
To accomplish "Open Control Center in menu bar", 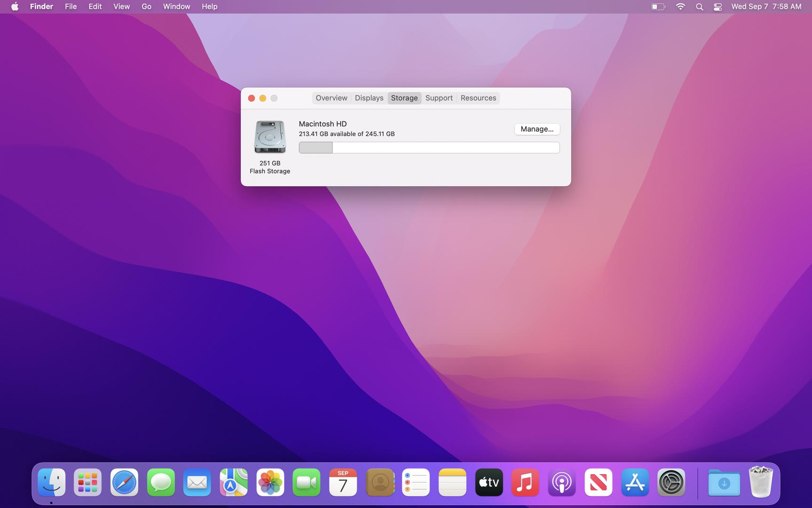I will coord(718,7).
